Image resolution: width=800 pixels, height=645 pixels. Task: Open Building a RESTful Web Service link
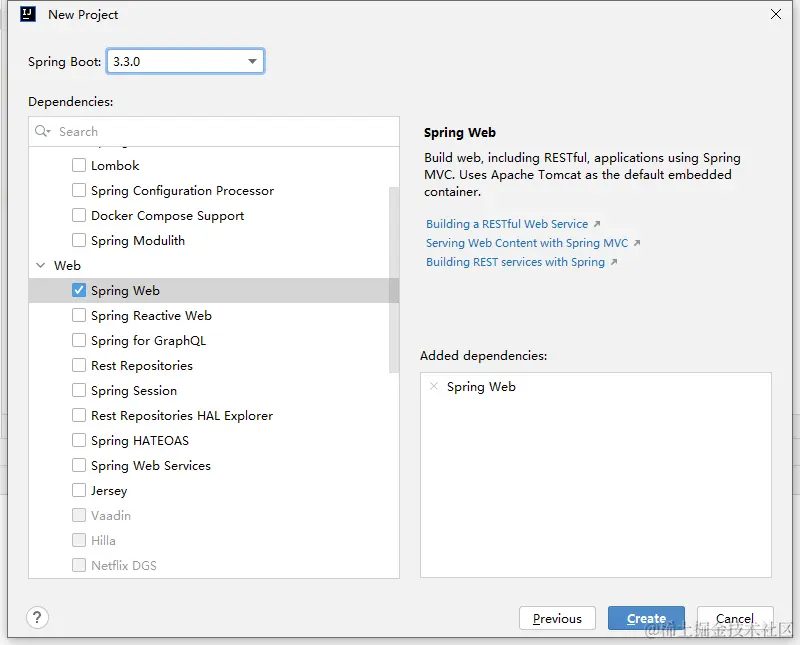click(x=507, y=224)
